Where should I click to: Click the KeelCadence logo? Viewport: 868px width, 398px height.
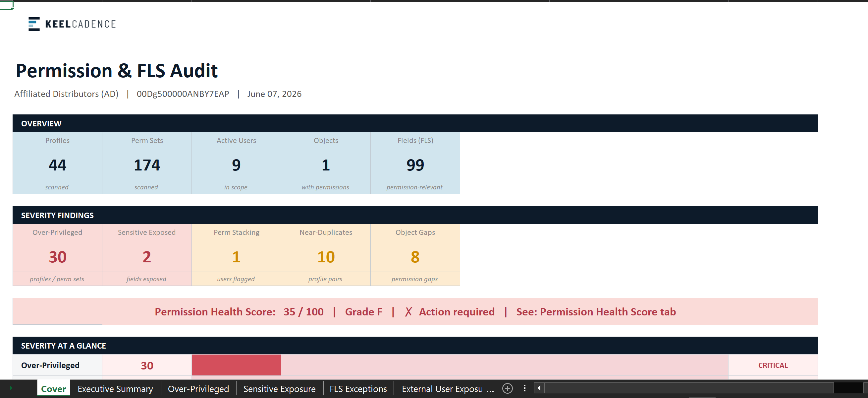pyautogui.click(x=72, y=24)
